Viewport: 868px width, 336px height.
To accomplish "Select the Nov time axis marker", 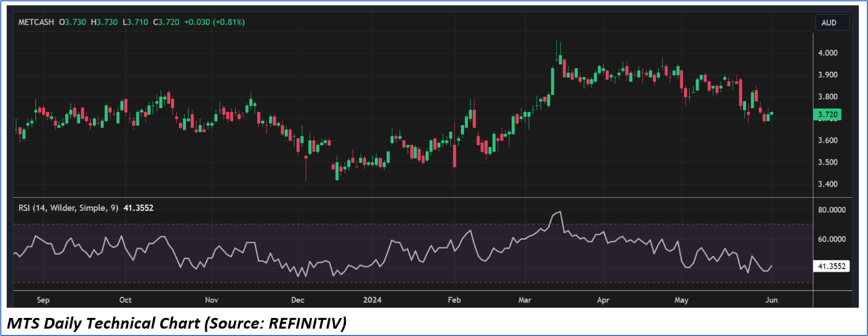I will (x=212, y=300).
